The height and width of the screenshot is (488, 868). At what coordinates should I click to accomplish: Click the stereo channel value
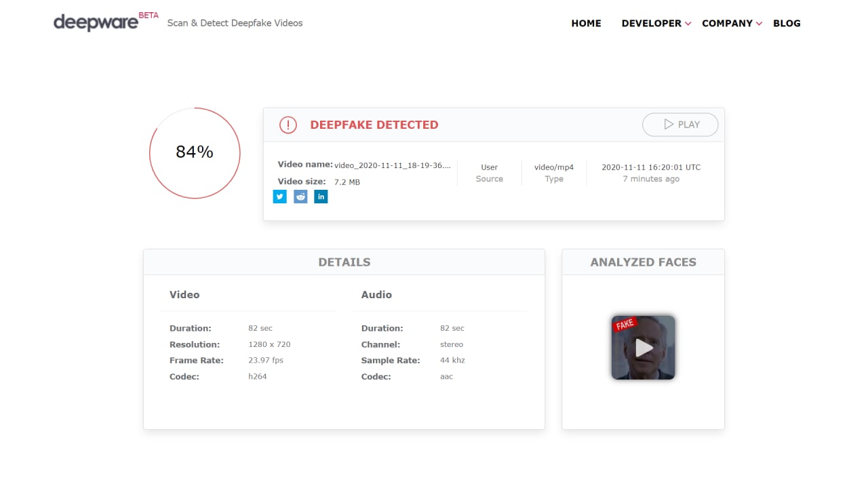[x=452, y=344]
